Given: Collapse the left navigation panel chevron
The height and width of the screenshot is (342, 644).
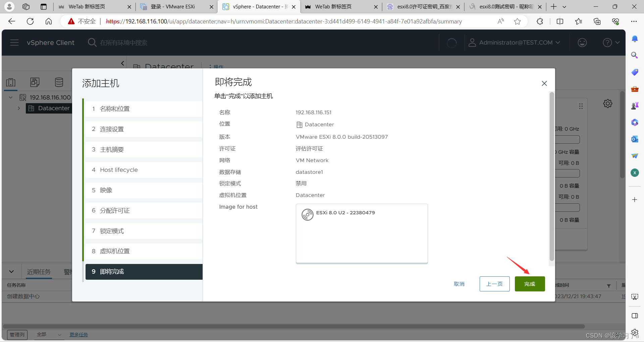Looking at the screenshot, I should 122,63.
